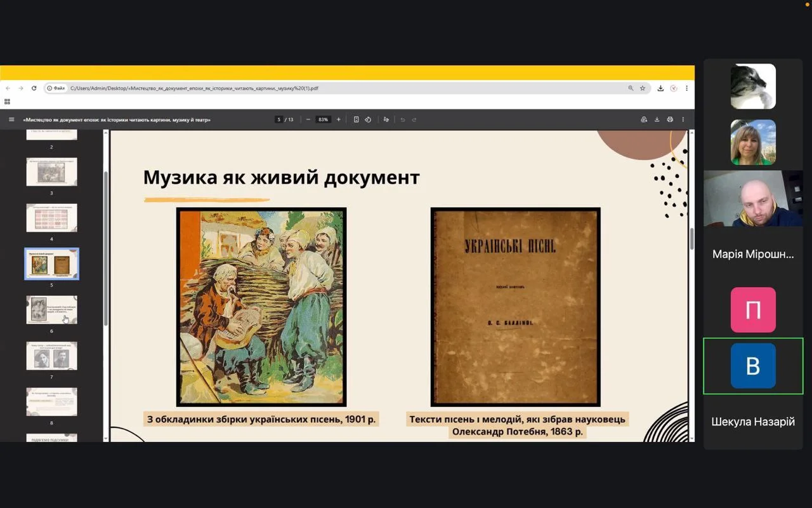
Task: Click the zoom in plus button
Action: [x=338, y=119]
